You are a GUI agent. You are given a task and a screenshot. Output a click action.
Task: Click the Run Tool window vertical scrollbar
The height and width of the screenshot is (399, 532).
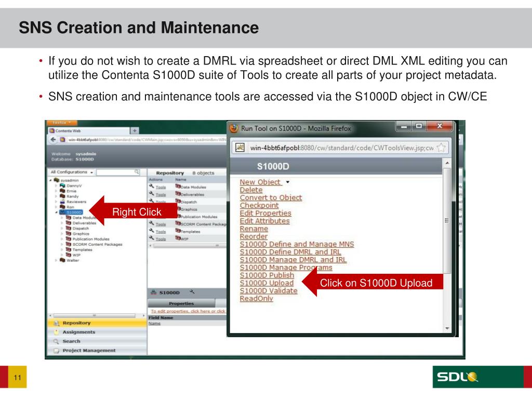click(447, 246)
